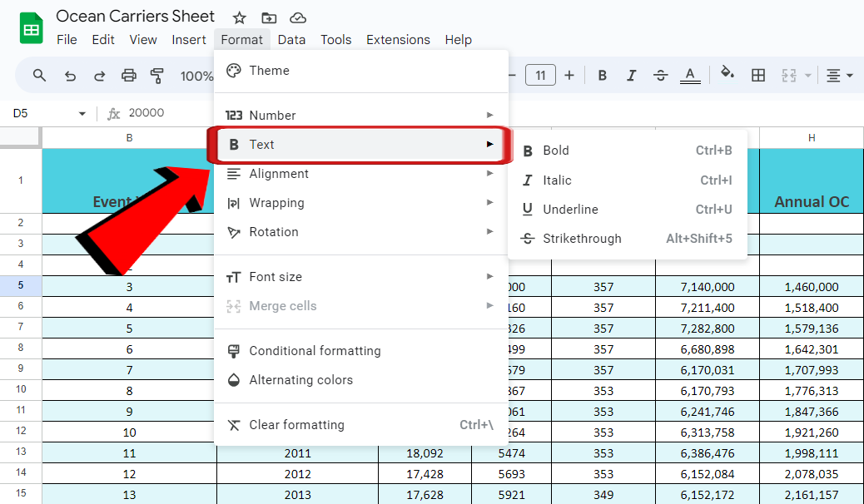The height and width of the screenshot is (504, 864).
Task: Toggle strikethrough formatting in the toolbar
Action: (x=660, y=75)
